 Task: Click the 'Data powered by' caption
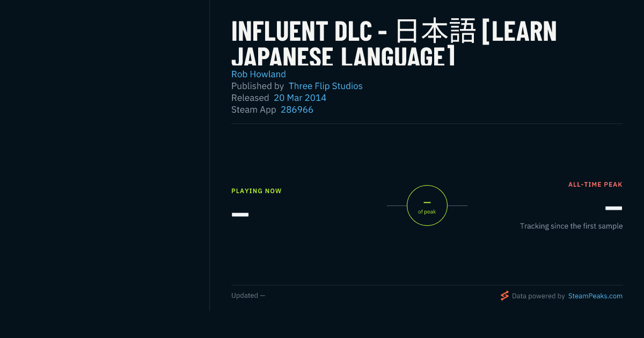(x=538, y=296)
